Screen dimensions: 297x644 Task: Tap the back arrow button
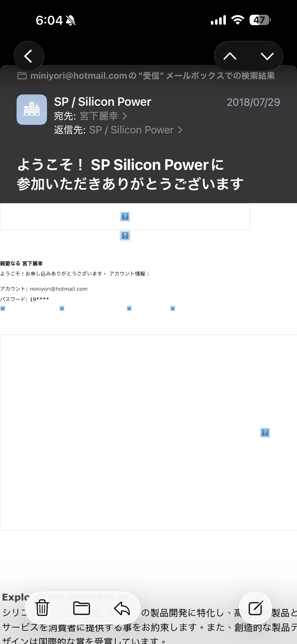coord(29,56)
